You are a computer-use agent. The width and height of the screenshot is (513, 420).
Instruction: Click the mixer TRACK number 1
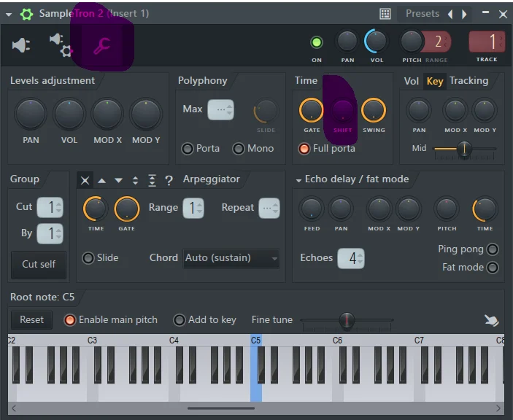point(486,42)
